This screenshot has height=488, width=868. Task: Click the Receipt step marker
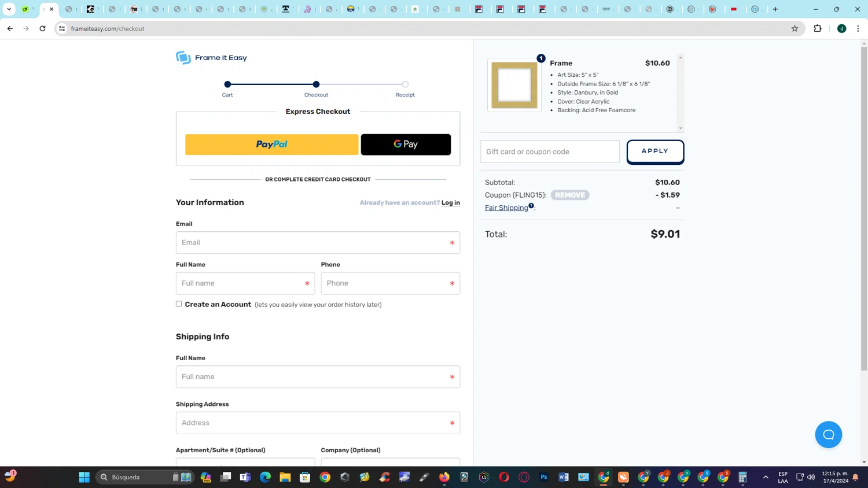point(405,84)
